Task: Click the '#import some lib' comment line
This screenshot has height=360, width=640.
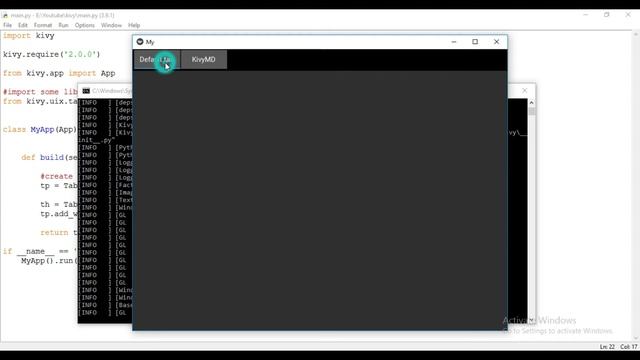Action: pos(40,92)
